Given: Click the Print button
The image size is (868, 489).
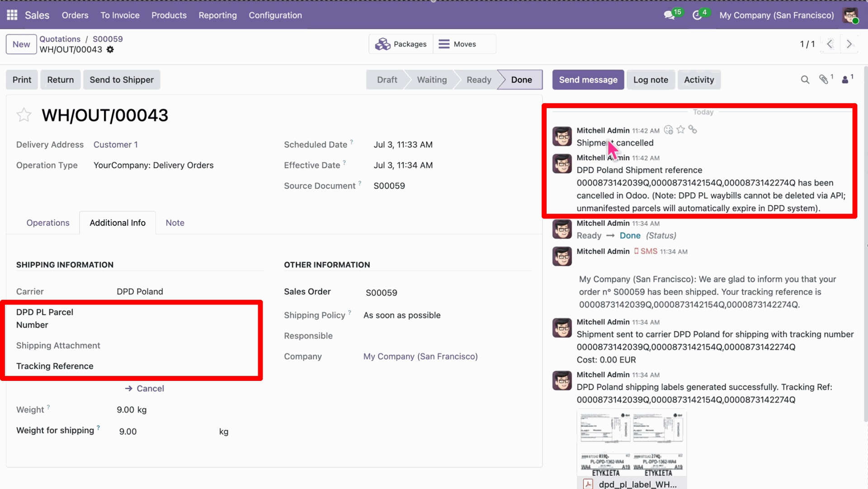Looking at the screenshot, I should [x=22, y=80].
